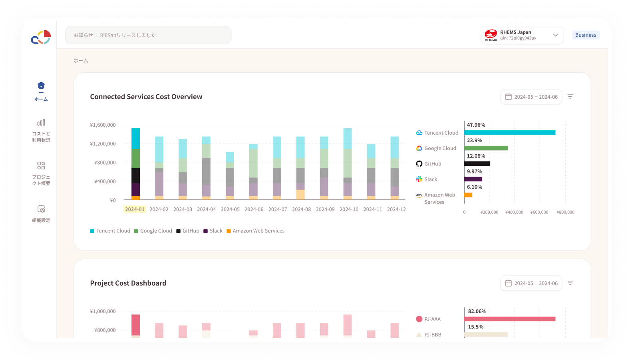Click filter icon in Project Cost Dashboard
The width and height of the screenshot is (630, 364).
click(570, 283)
